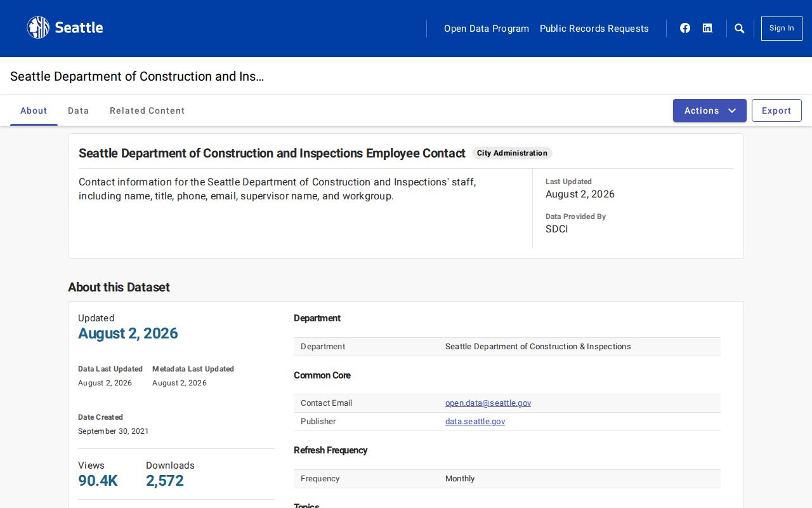
Task: Click the 'September 30, 2021' created date
Action: (x=114, y=431)
